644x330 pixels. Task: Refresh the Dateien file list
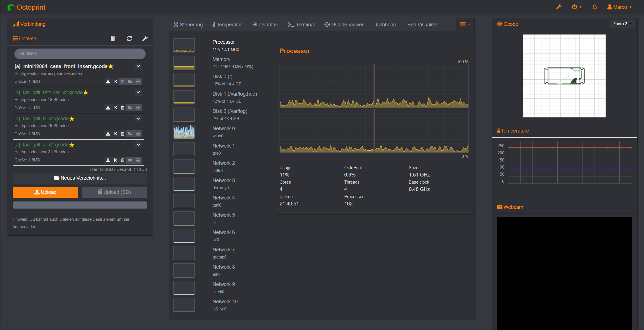click(x=129, y=38)
